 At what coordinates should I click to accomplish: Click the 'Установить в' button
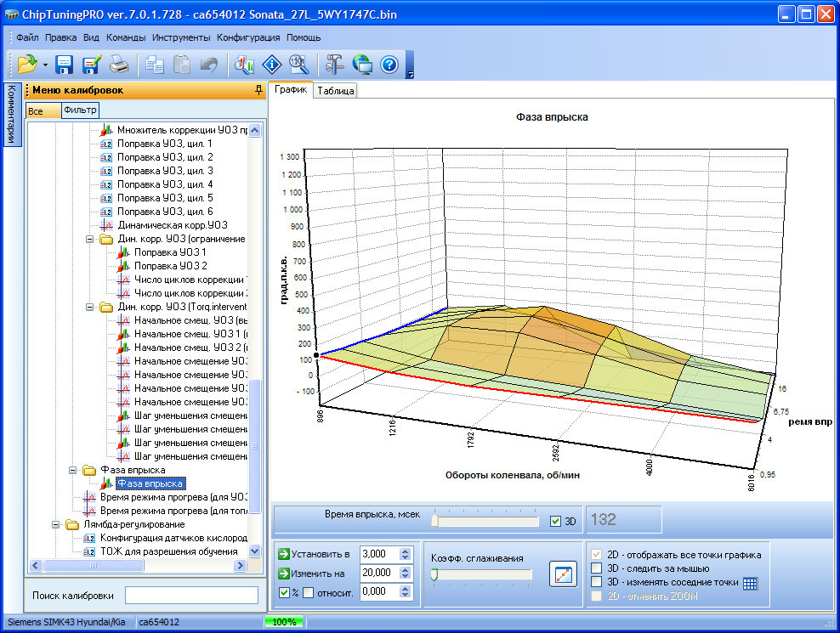tap(315, 553)
